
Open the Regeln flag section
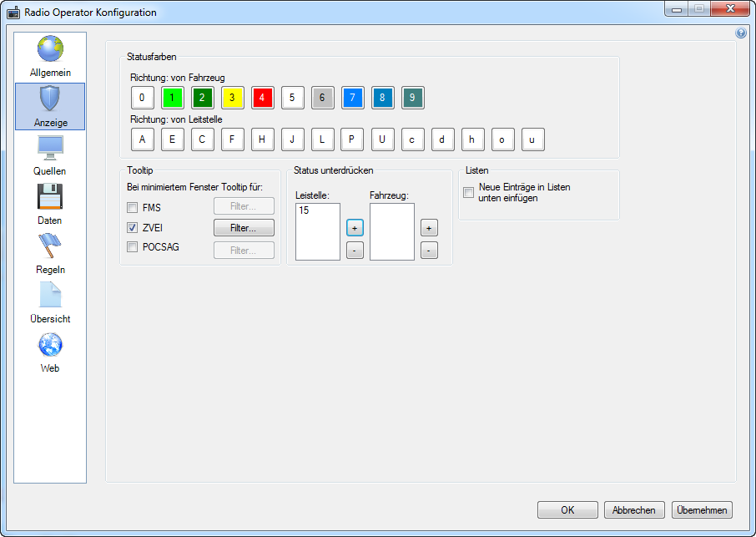point(50,254)
